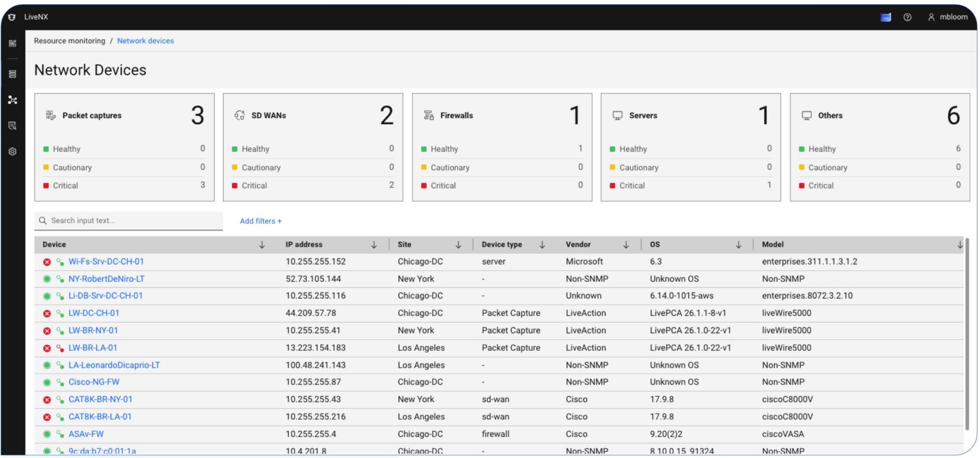Screen dimensions: 980x458
Task: Click connection icon for Li-DB-Srv-DC-CH-01
Action: pyautogui.click(x=60, y=296)
